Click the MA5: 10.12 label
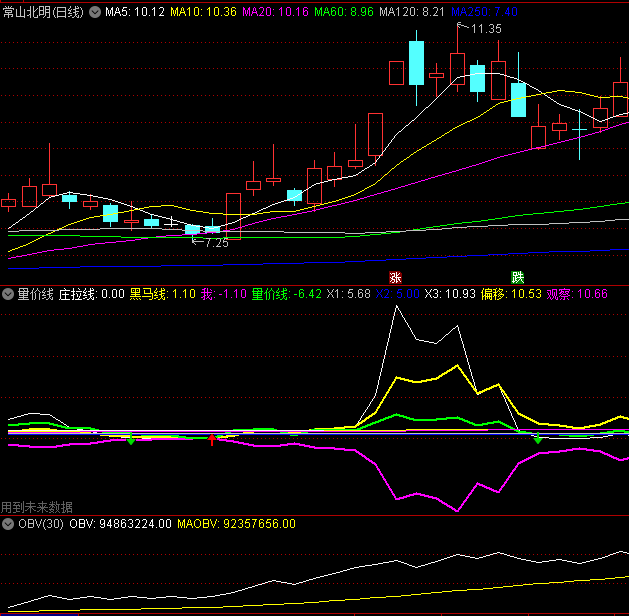Image resolution: width=629 pixels, height=616 pixels. tap(135, 12)
